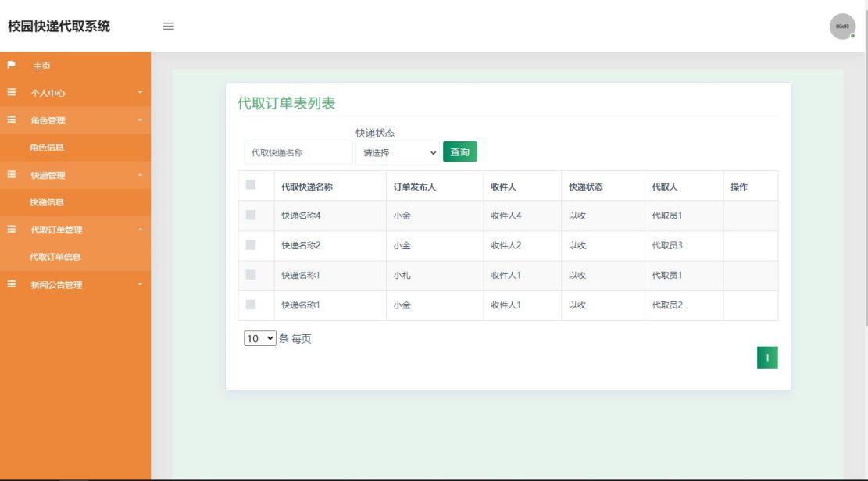Click the grid icon beside 代取订单管理
The height and width of the screenshot is (481, 868).
pyautogui.click(x=11, y=229)
